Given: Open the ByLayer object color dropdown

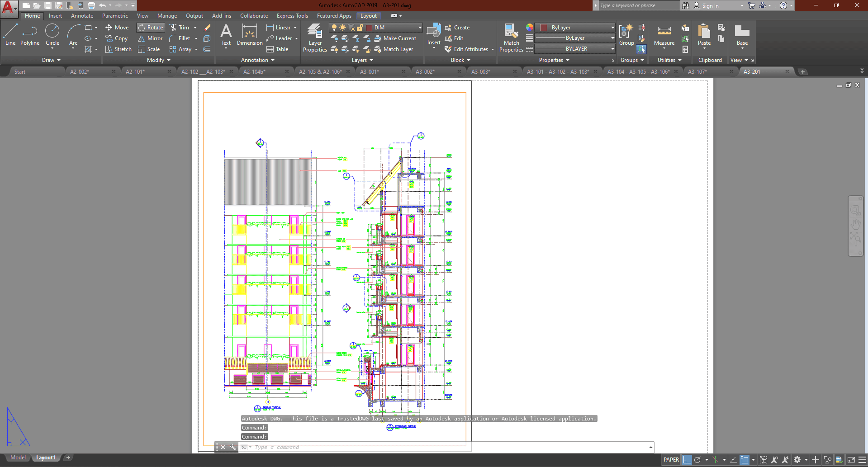Looking at the screenshot, I should (575, 28).
